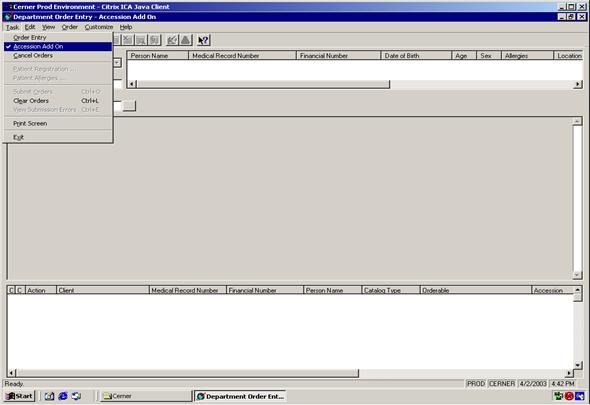Launch Internet Explorer from the quick launch bar
590x405 pixels.
pos(63,396)
